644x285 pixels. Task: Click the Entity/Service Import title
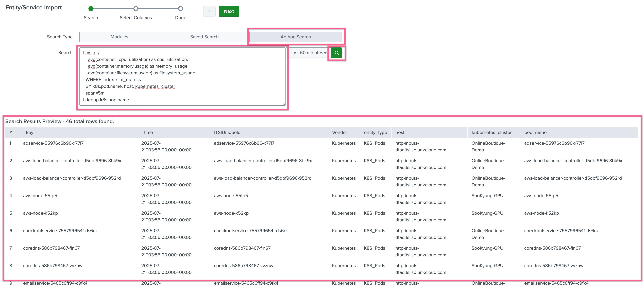tap(33, 8)
